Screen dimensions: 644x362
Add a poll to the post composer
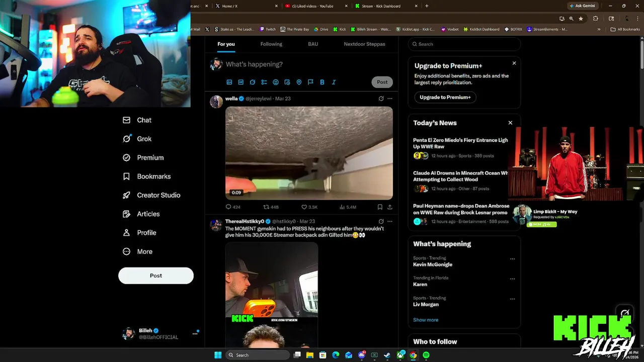tap(264, 82)
